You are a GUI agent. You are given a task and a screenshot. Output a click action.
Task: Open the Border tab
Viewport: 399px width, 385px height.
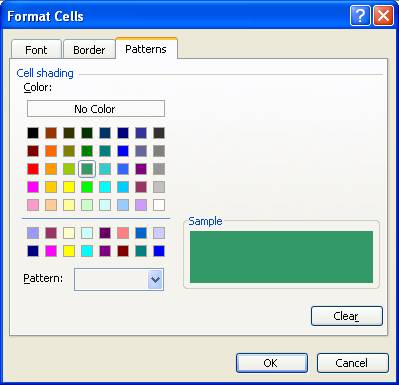click(x=89, y=50)
